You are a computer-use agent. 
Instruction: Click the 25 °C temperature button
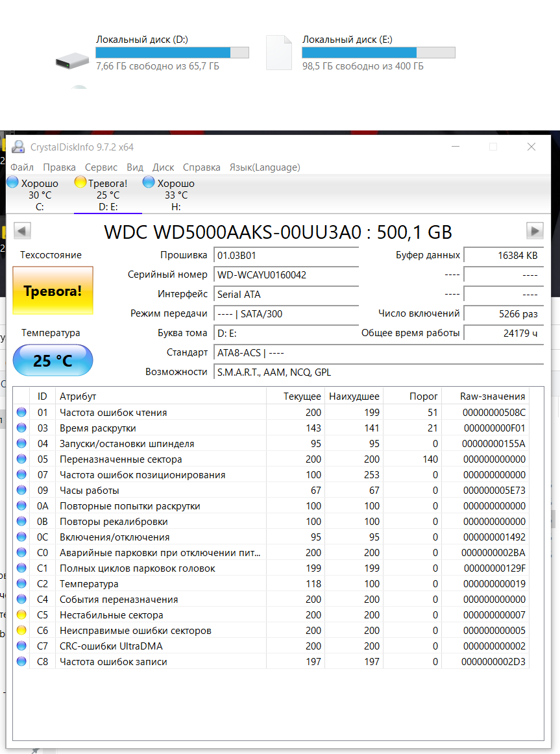(53, 360)
